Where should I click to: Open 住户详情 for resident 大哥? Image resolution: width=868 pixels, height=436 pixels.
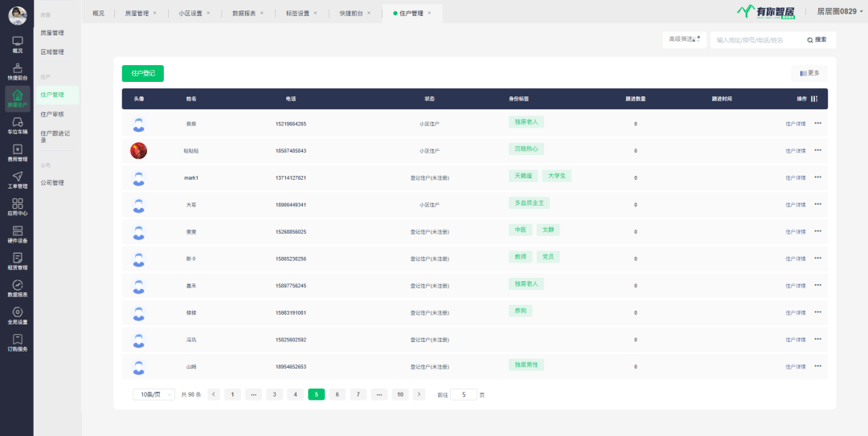[x=795, y=205]
